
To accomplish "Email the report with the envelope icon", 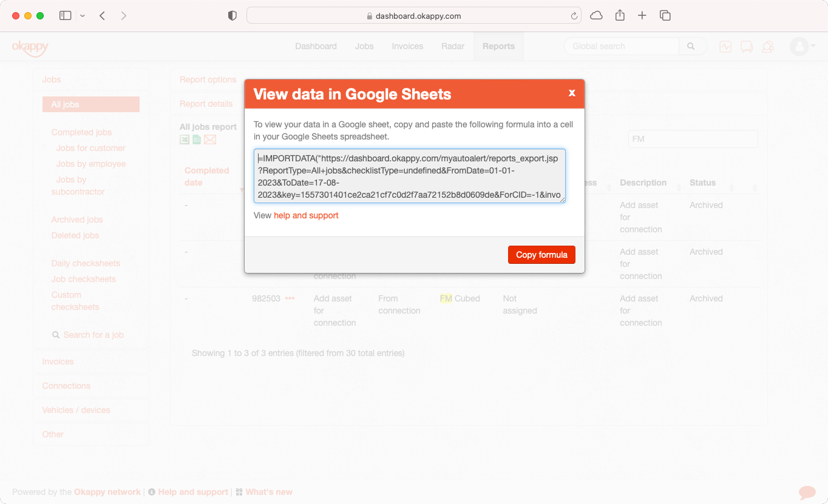I will [x=210, y=139].
